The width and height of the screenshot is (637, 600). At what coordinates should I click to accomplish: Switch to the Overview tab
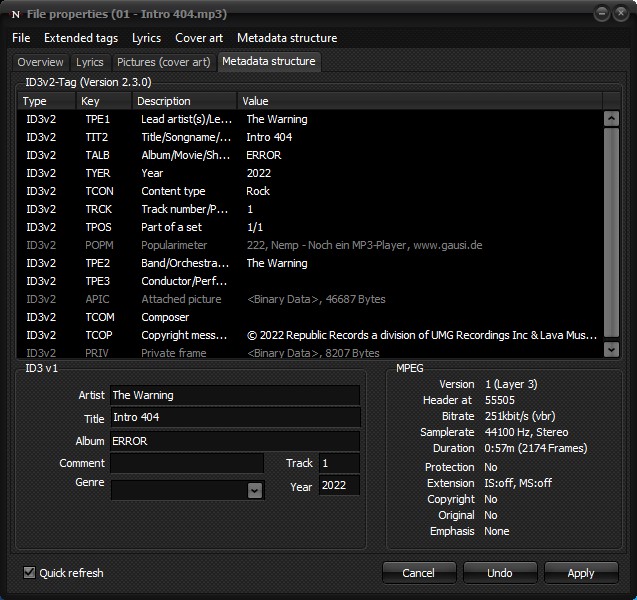40,62
